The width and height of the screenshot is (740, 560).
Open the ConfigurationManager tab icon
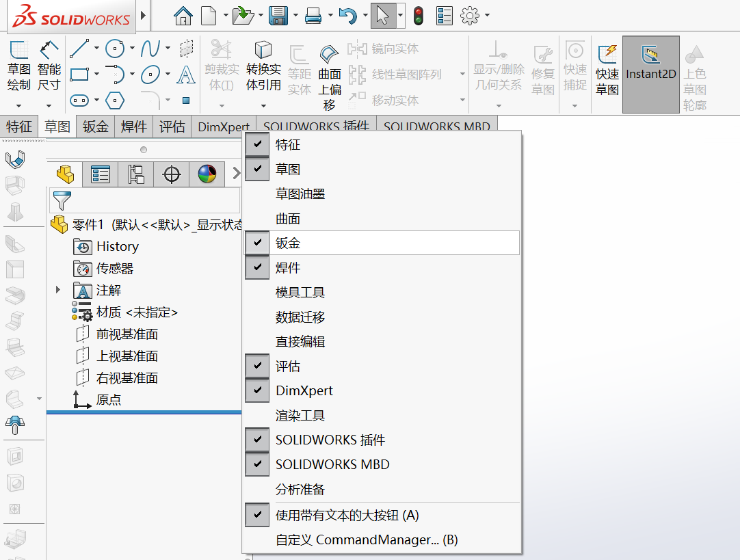tap(136, 174)
